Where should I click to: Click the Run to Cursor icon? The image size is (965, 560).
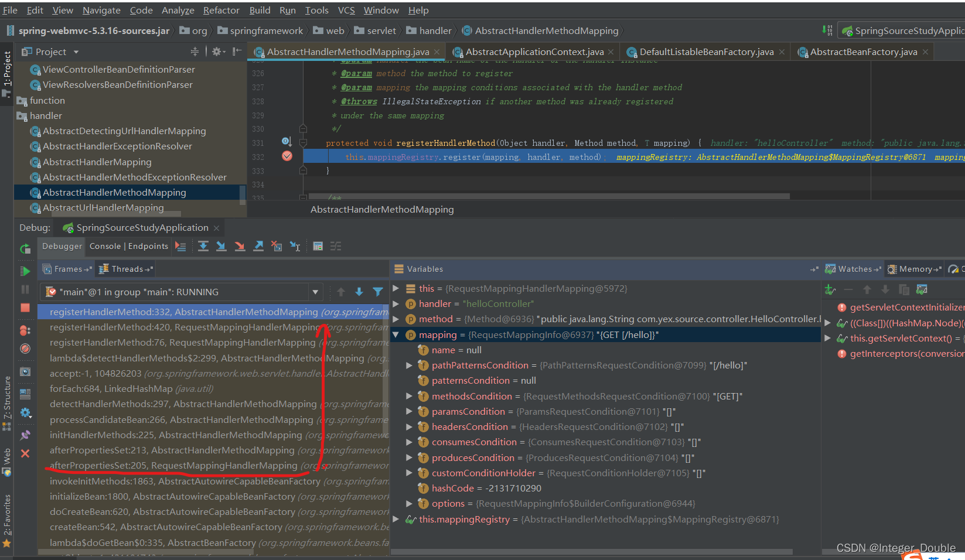pyautogui.click(x=295, y=247)
